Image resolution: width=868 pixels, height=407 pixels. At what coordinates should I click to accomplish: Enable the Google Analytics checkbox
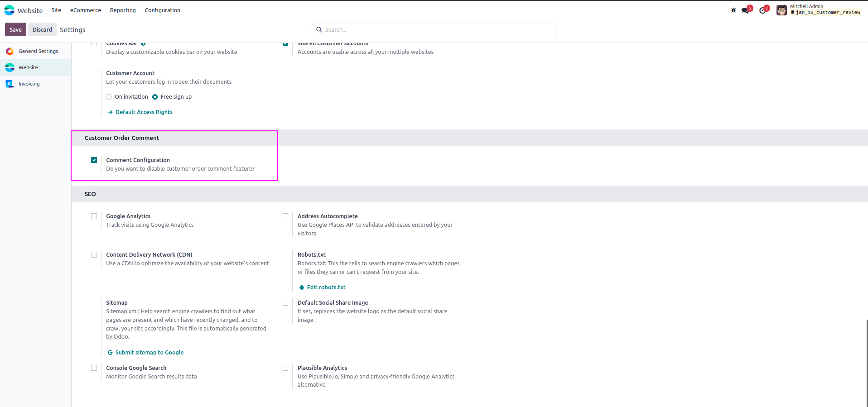(x=94, y=216)
